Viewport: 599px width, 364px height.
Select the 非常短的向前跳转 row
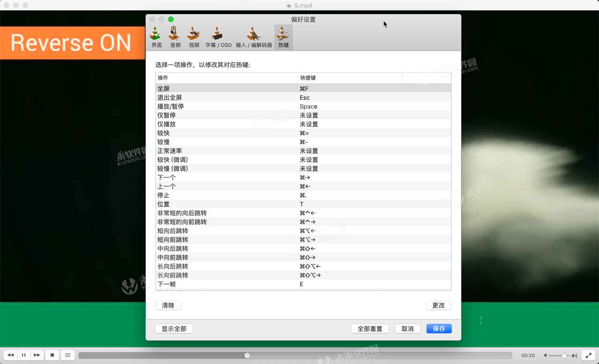click(x=303, y=222)
